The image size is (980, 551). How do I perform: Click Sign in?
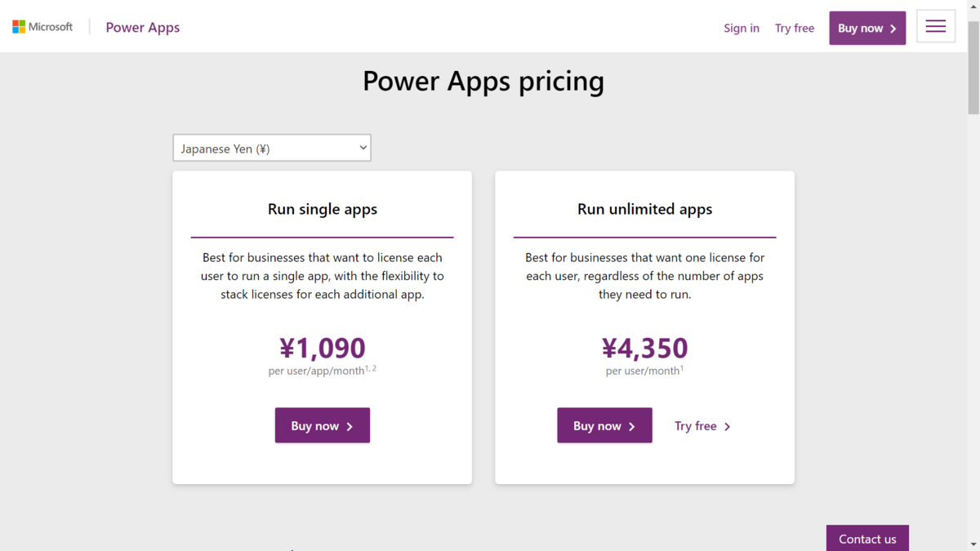742,28
